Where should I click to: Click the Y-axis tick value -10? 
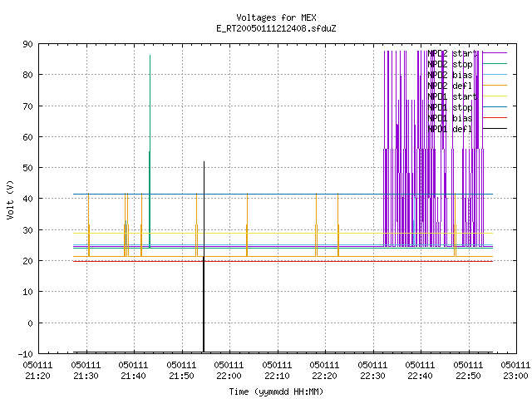point(26,354)
